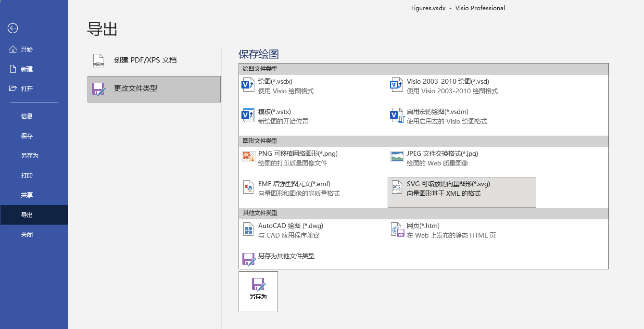Image resolution: width=644 pixels, height=329 pixels.
Task: Click description 绘图的 Web 质量图像
Action: (x=437, y=163)
